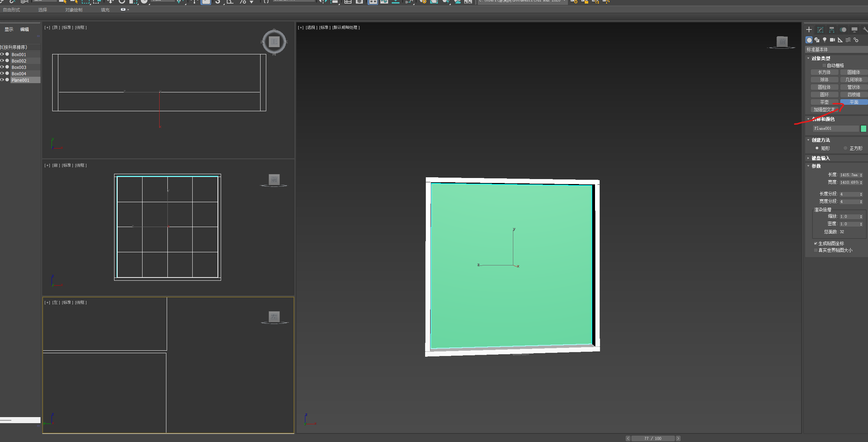Open the top viewport [+] general menu
Screen dimensions: 868x442
47,27
